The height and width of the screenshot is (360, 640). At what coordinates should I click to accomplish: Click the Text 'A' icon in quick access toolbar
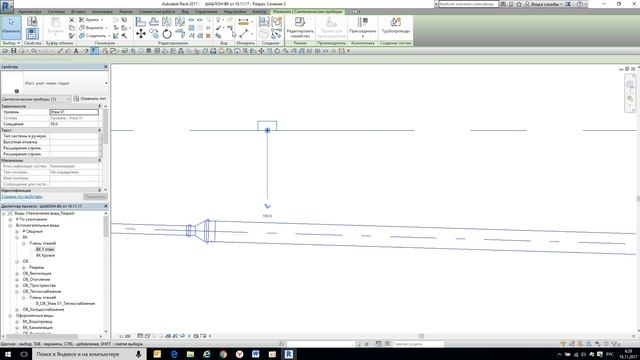pos(76,51)
